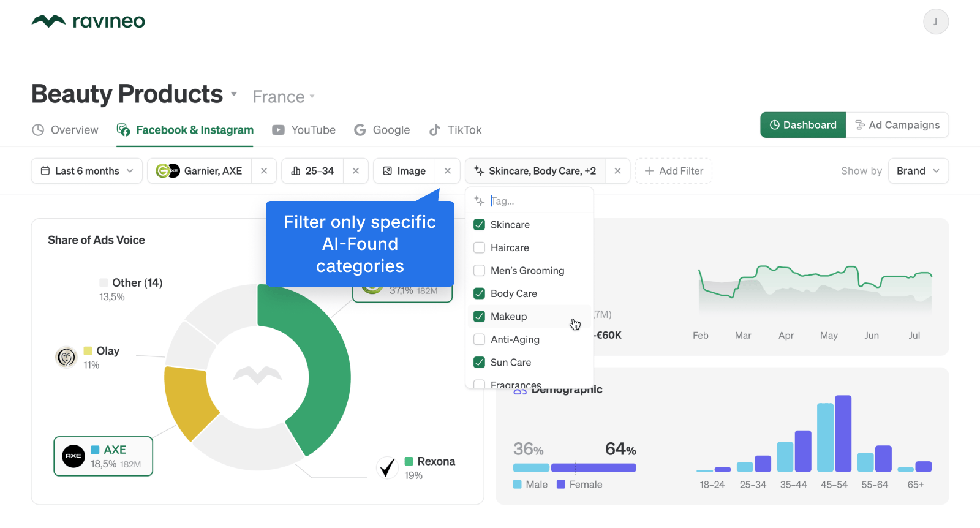This screenshot has width=980, height=528.
Task: Open the Show by Brand dropdown
Action: click(918, 171)
